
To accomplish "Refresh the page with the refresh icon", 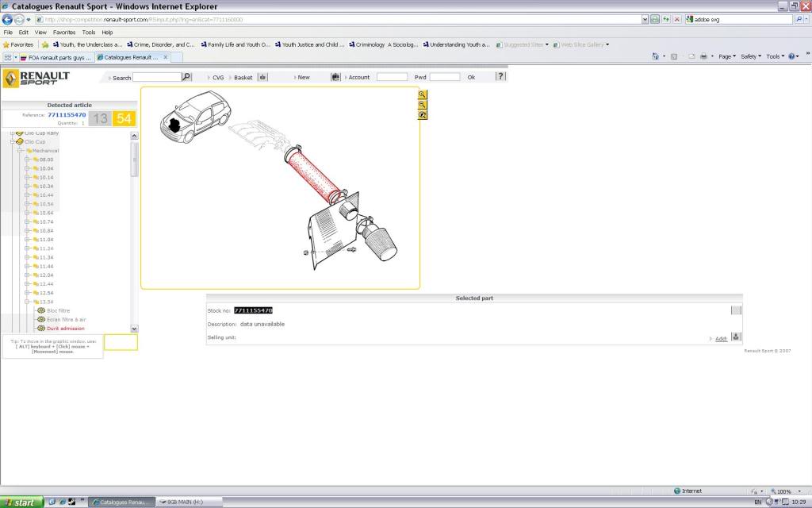I will [x=666, y=19].
